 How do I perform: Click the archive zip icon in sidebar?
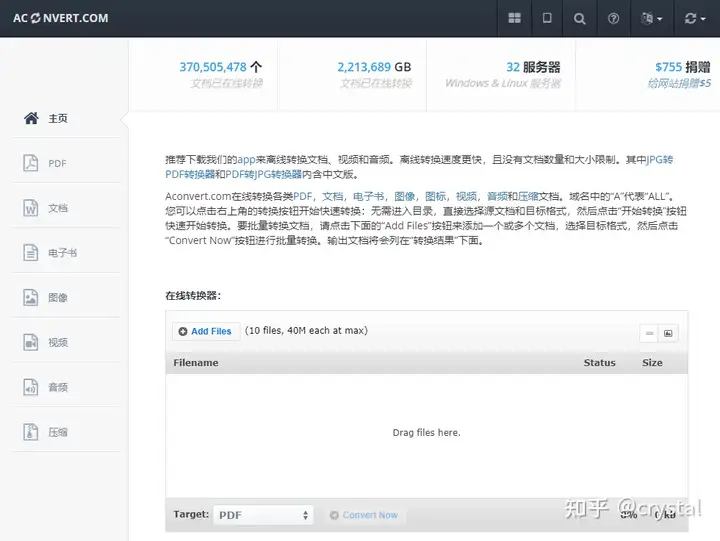pyautogui.click(x=31, y=432)
